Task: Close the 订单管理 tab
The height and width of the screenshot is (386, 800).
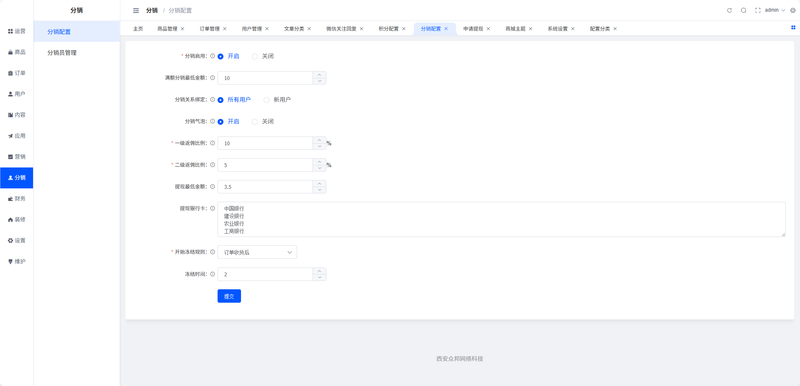Action: point(224,29)
